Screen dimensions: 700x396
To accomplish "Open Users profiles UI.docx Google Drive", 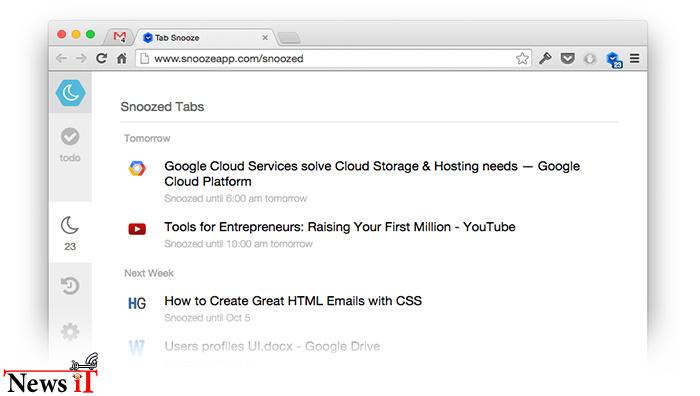I will tap(272, 346).
